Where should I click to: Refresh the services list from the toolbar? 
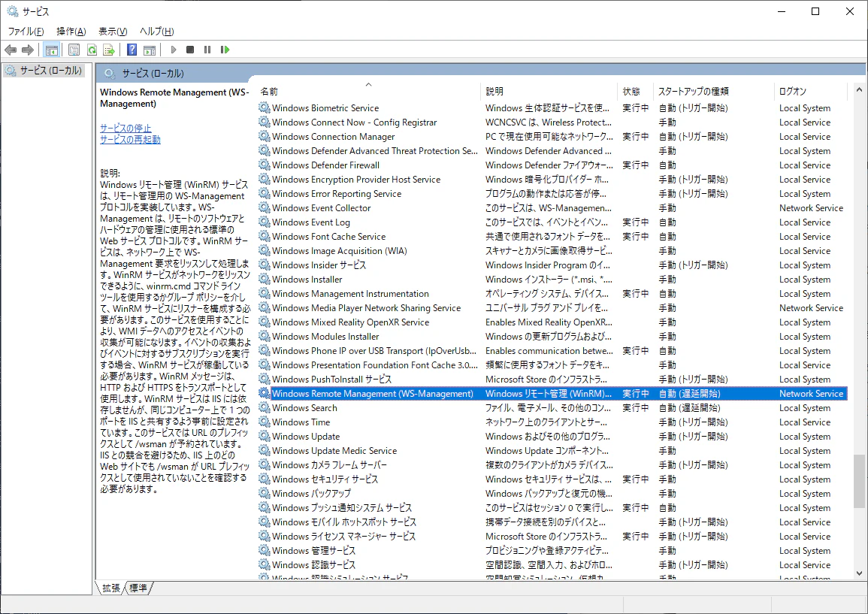point(92,50)
